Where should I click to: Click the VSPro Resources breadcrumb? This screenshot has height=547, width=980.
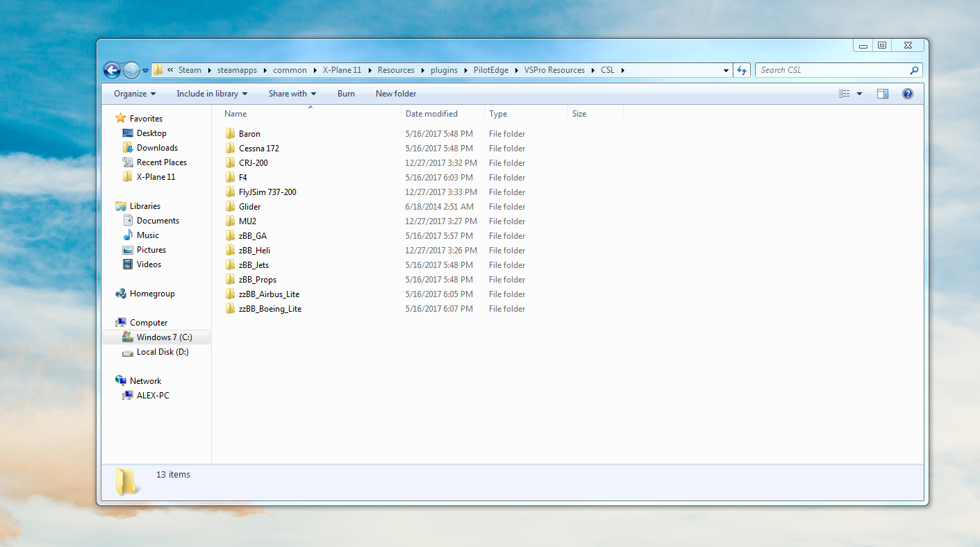(x=554, y=70)
